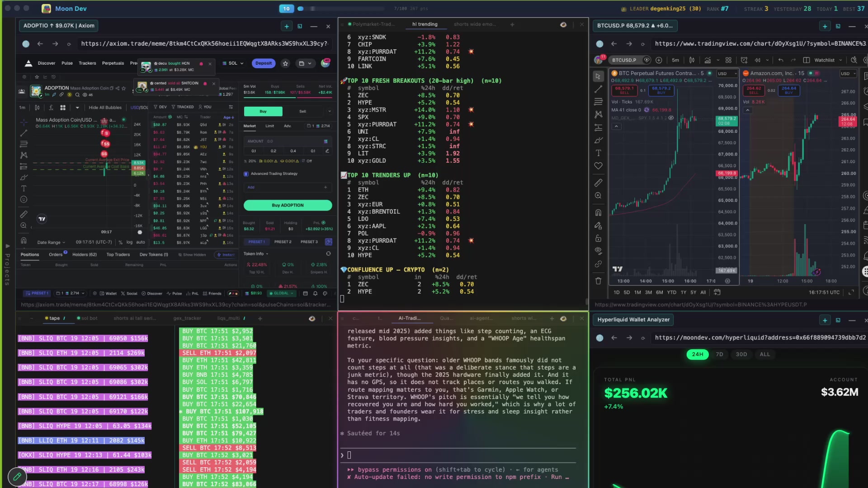Switch to Top Traders tab
The height and width of the screenshot is (488, 868).
pos(118,255)
